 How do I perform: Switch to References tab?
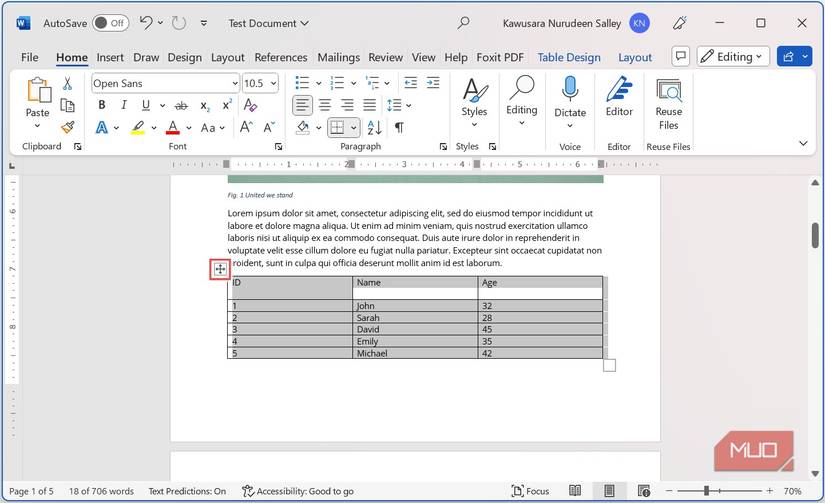pyautogui.click(x=281, y=57)
